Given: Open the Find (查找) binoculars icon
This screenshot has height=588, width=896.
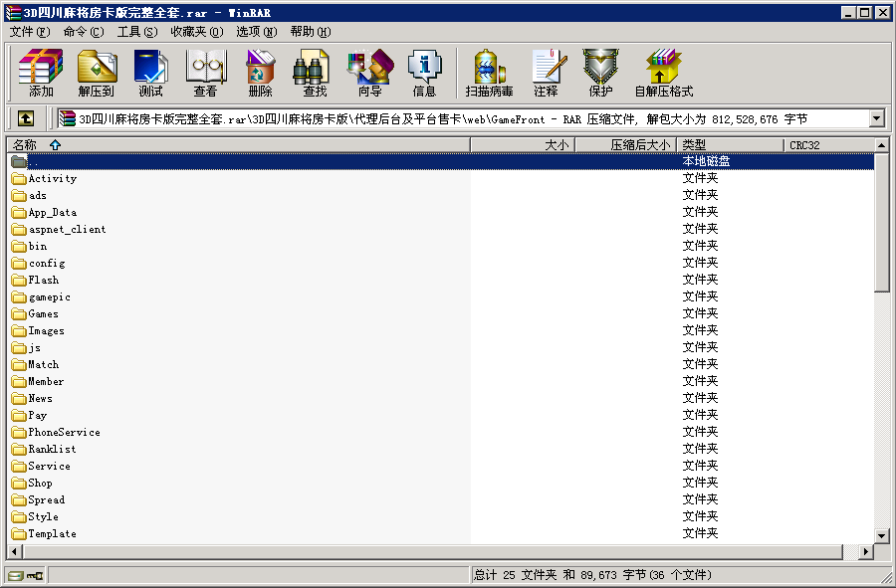Looking at the screenshot, I should pos(315,73).
